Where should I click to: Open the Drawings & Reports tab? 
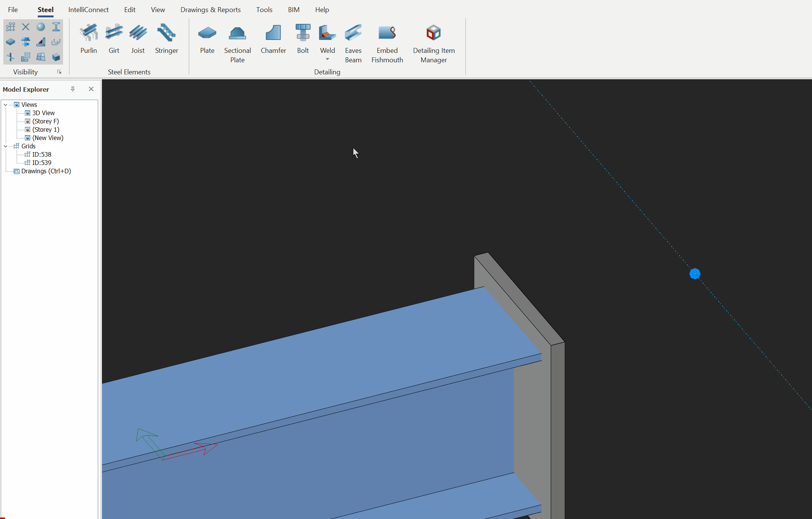(210, 10)
